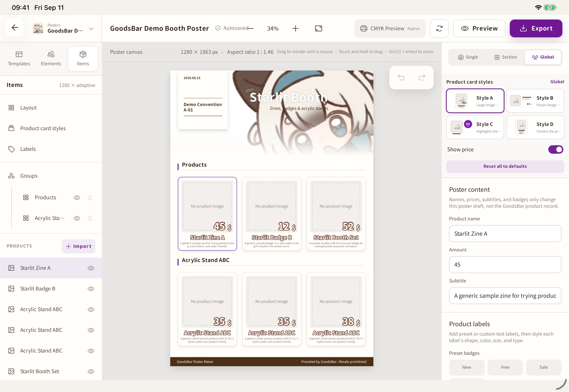Grab the Products group drag handle

coord(90,197)
